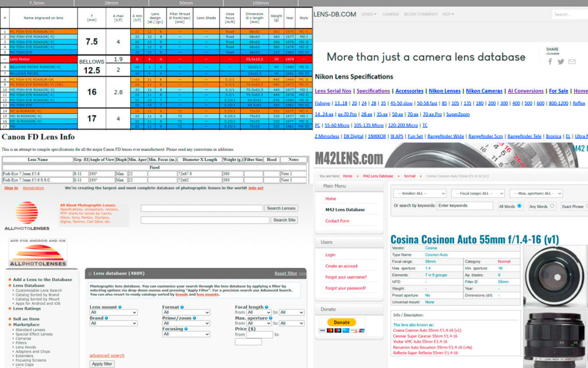
Task: Open the Focusing filter help icon
Action: click(186, 329)
